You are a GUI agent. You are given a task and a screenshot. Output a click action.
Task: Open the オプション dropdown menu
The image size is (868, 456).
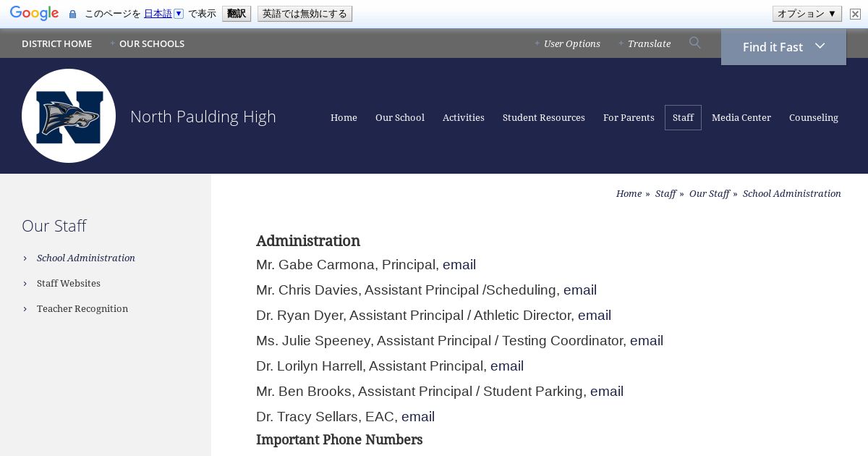point(807,14)
